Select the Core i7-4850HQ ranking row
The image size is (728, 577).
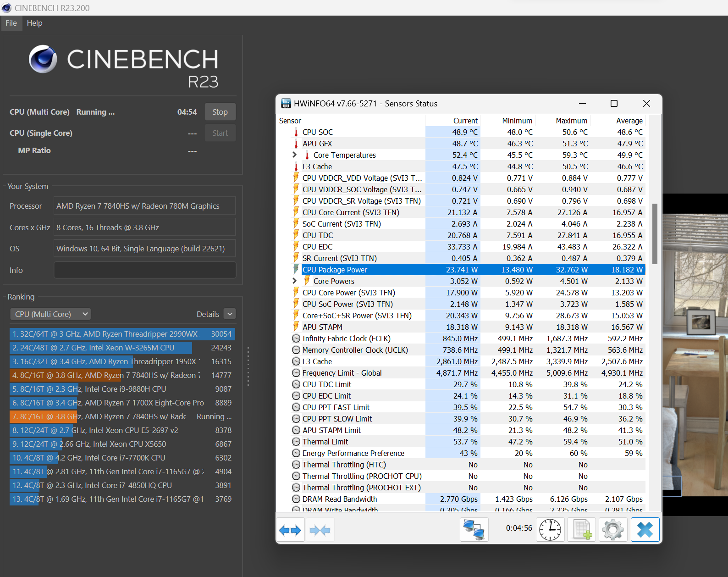point(122,485)
